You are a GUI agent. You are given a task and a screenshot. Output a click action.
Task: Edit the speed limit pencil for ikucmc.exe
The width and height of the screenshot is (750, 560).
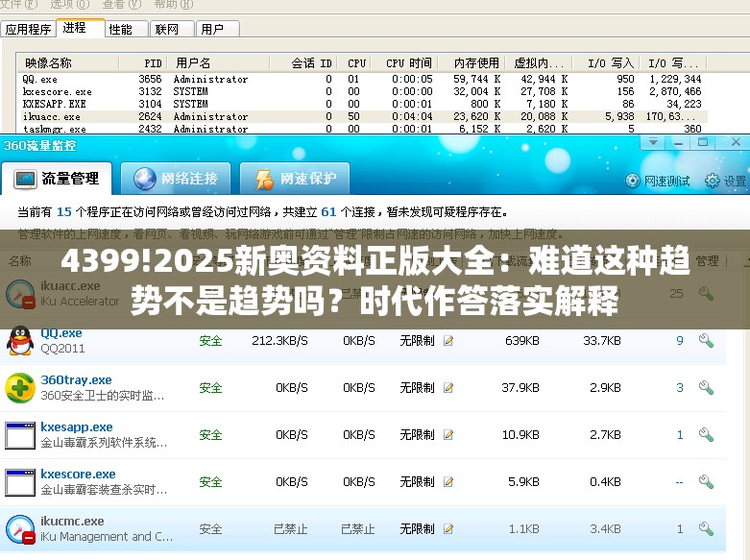click(448, 528)
